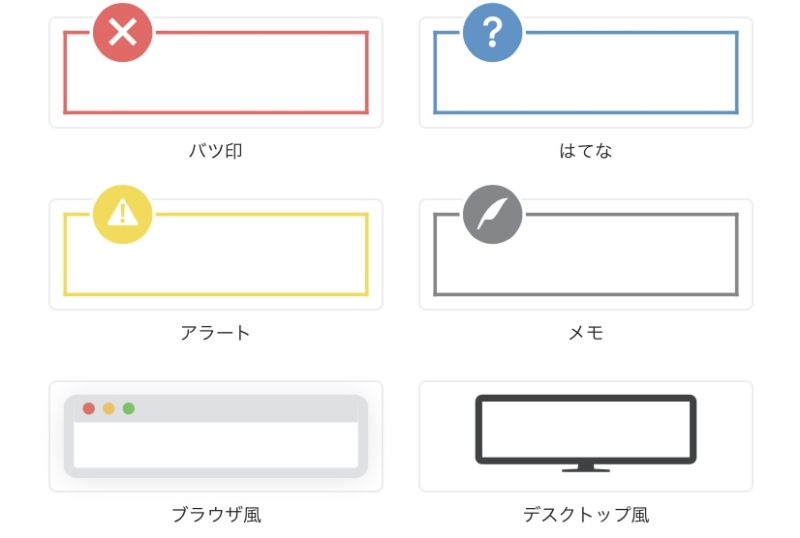This screenshot has width=800, height=538.
Task: Select the バツ印 red box style
Action: coord(216,72)
